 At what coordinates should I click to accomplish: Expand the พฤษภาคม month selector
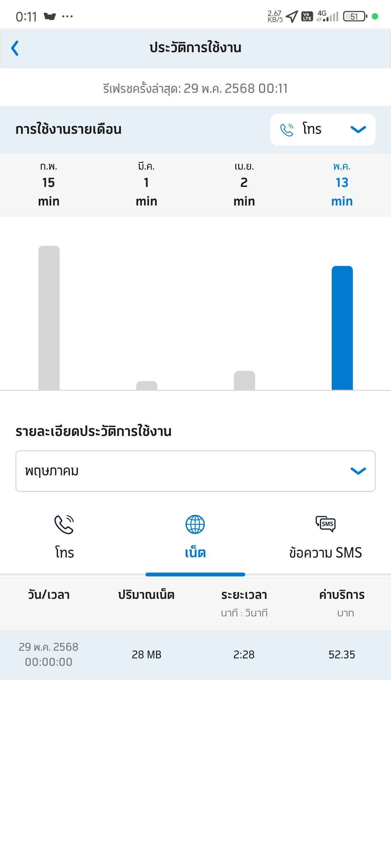195,471
